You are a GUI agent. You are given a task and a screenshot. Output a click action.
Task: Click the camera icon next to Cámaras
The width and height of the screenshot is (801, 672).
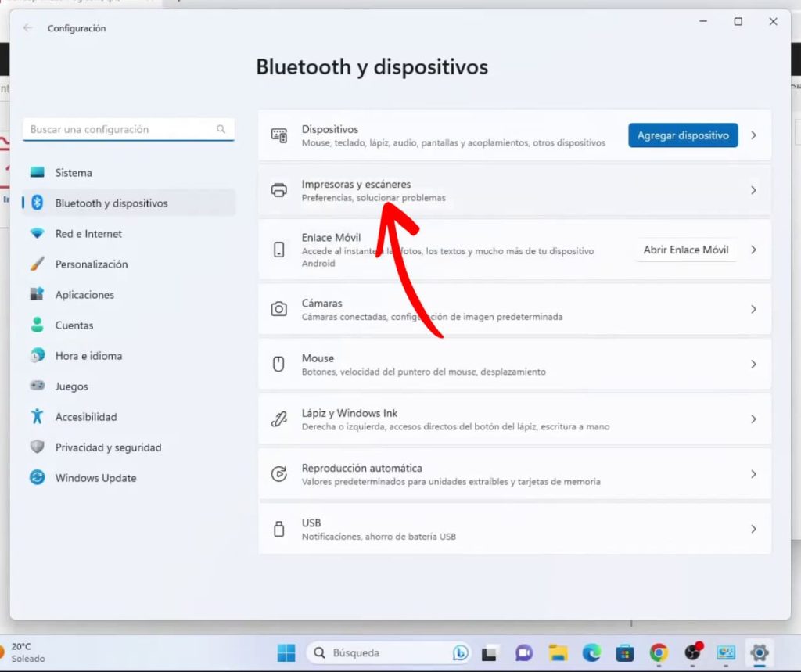point(278,309)
